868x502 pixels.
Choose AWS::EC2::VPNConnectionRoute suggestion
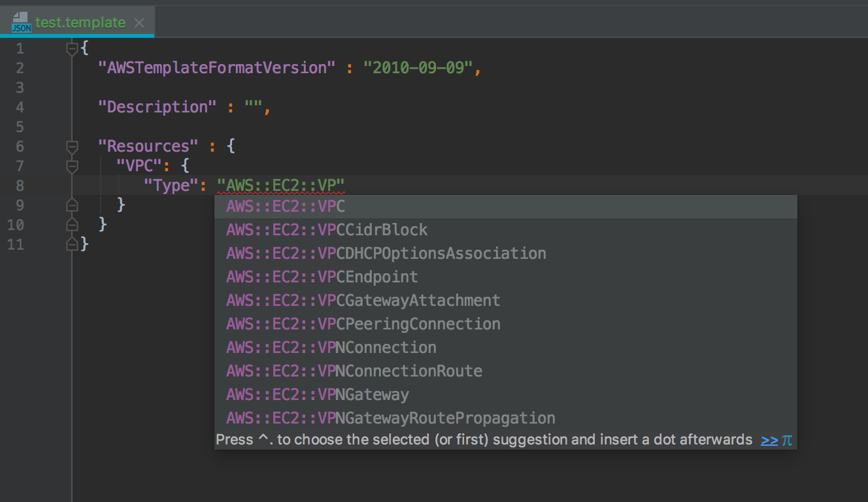tap(506, 371)
